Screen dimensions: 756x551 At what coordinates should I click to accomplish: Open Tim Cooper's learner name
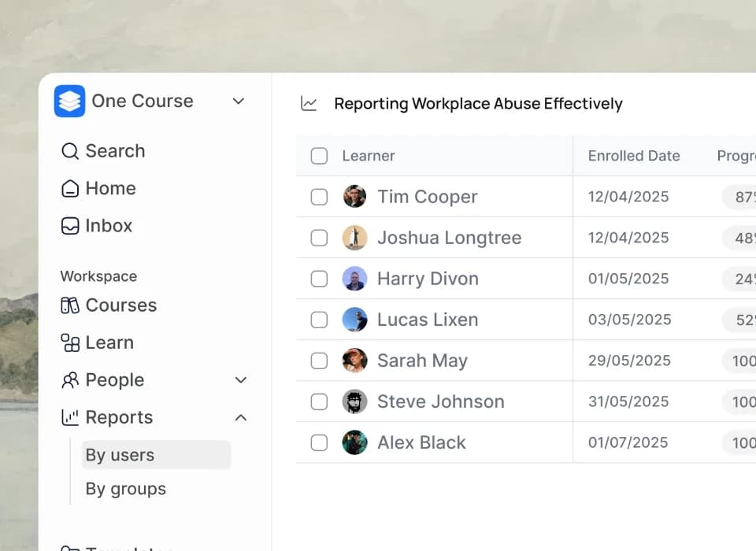pos(427,197)
